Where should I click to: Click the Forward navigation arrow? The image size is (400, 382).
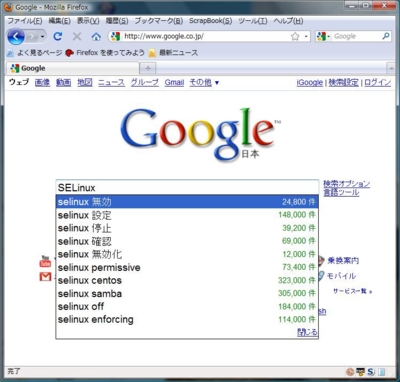(x=32, y=36)
